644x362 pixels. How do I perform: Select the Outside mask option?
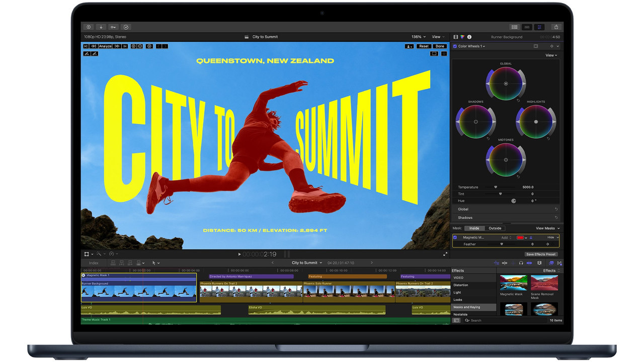point(495,228)
